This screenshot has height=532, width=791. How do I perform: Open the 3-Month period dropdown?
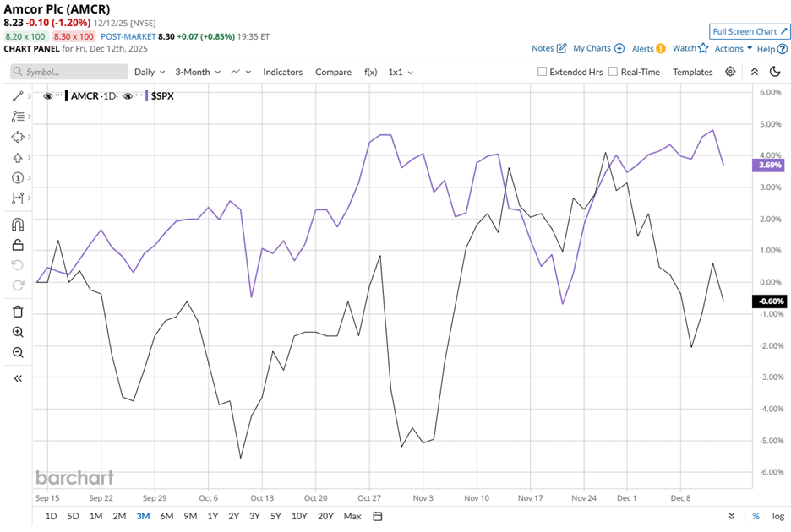coord(197,72)
